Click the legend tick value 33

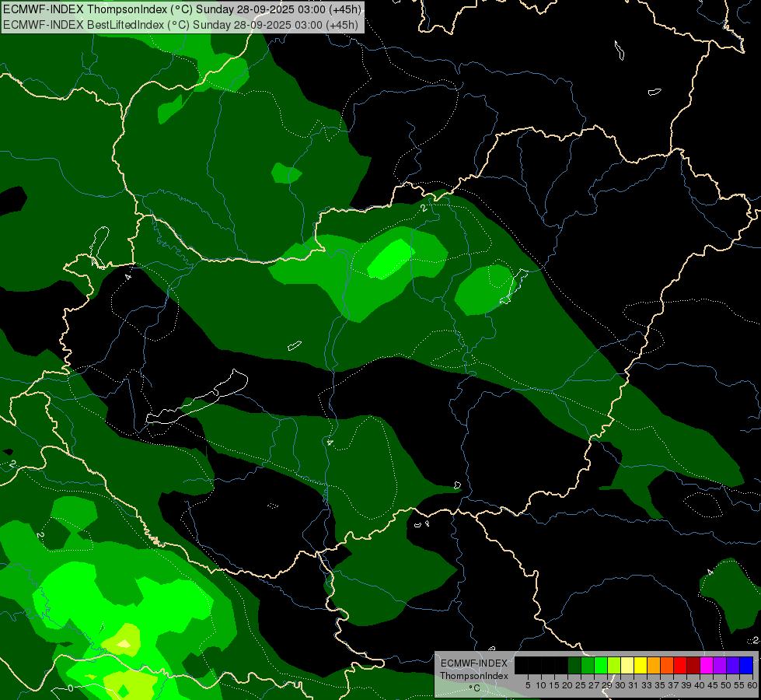click(647, 685)
